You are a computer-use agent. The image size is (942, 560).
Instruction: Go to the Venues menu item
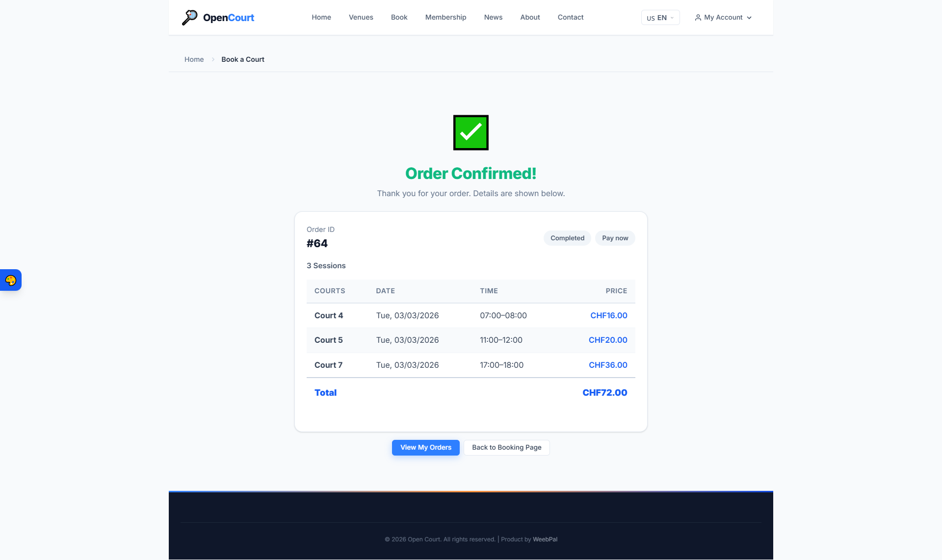(x=361, y=17)
